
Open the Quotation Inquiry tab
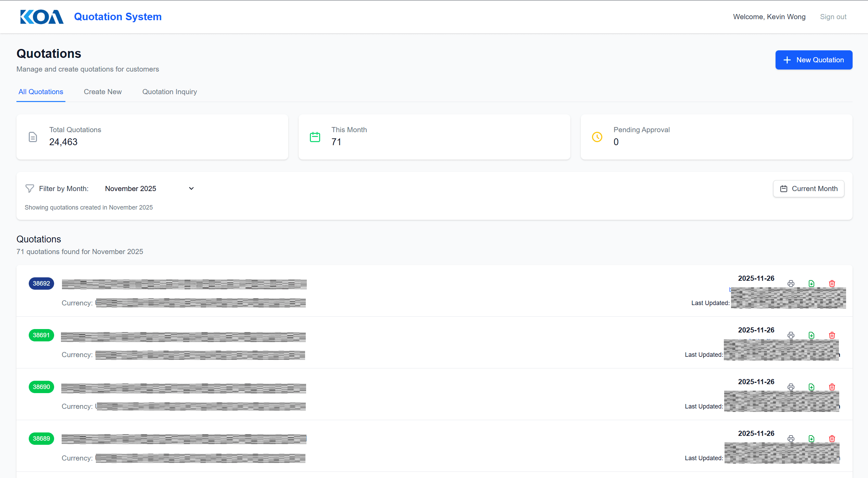[169, 92]
